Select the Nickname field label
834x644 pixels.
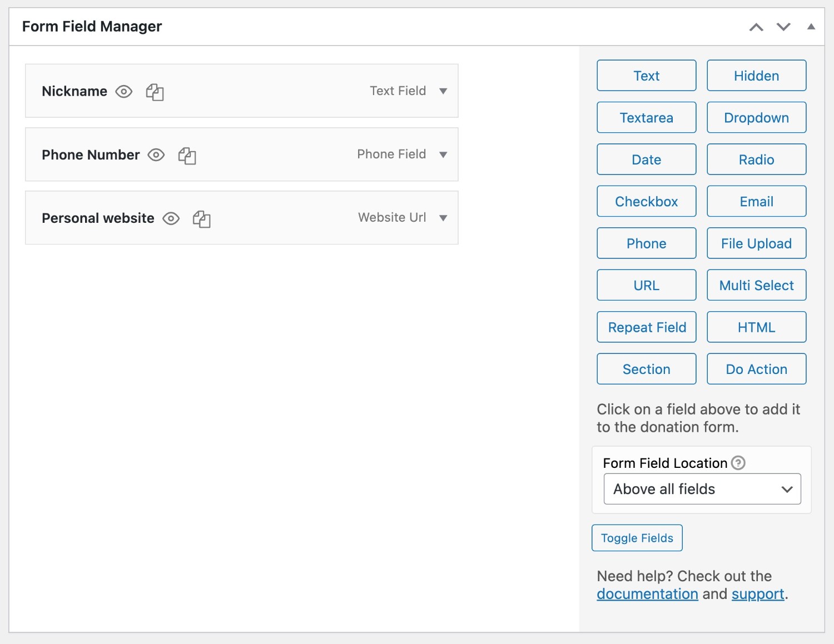pos(75,91)
